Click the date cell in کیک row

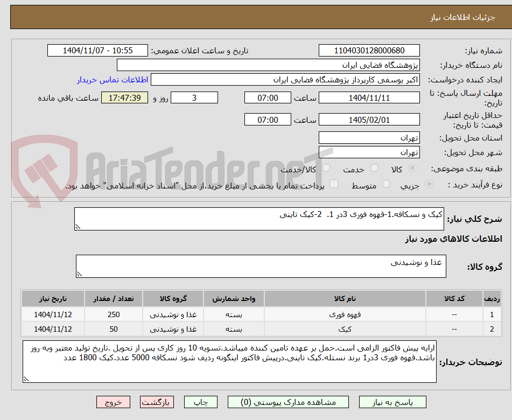pyautogui.click(x=53, y=329)
